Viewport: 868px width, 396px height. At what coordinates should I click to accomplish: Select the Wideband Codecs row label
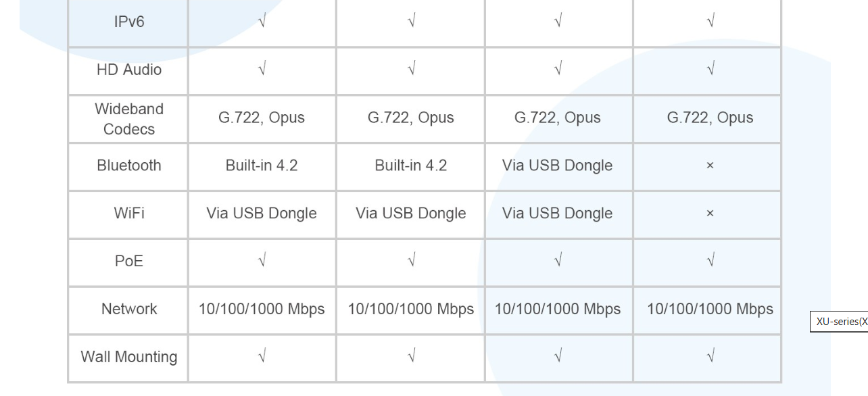[x=128, y=119]
